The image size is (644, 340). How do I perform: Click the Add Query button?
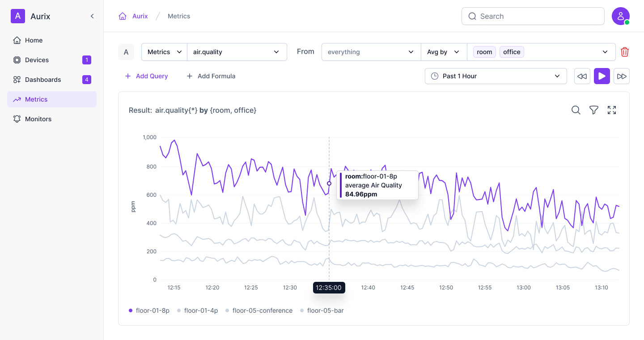click(x=146, y=76)
